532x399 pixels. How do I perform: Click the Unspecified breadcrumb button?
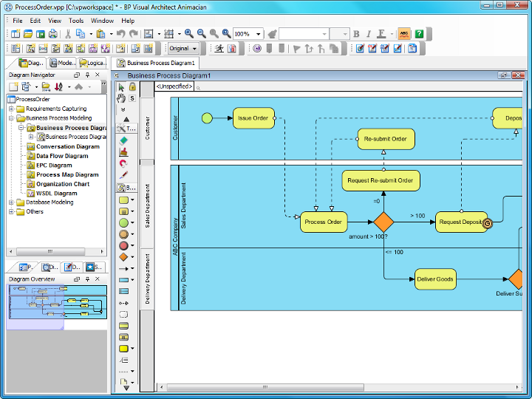[174, 86]
